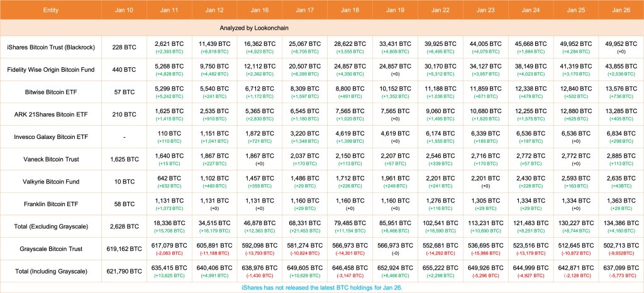Click the blue iShares footnote text at bottom
Viewport: 644px width, 293px height.
click(x=322, y=287)
